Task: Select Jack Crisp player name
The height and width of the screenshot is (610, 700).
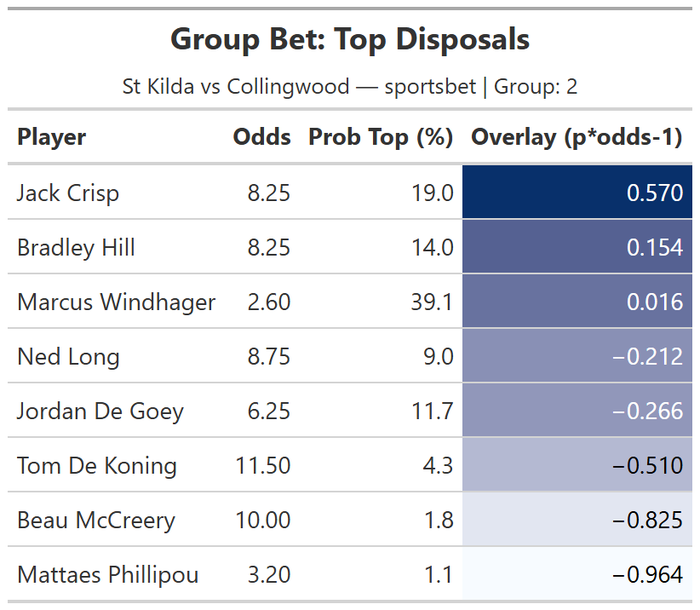Action: coord(68,193)
